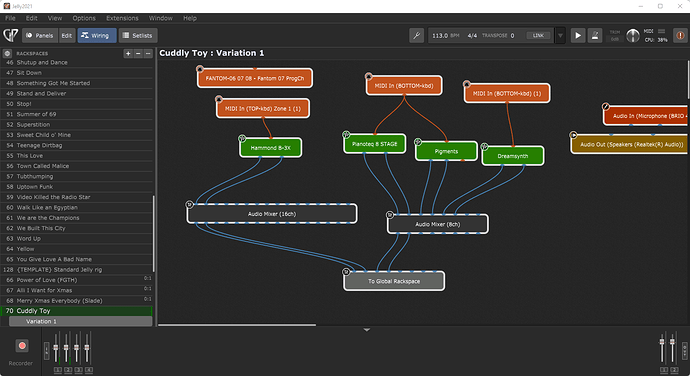Click the rackspaces settings gear icon

click(7, 53)
